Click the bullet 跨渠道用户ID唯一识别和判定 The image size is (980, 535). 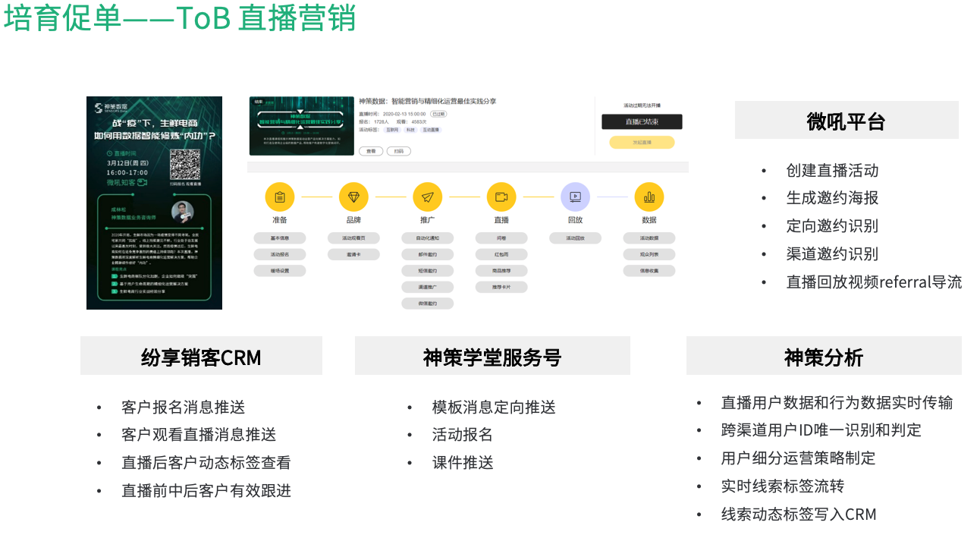point(821,430)
